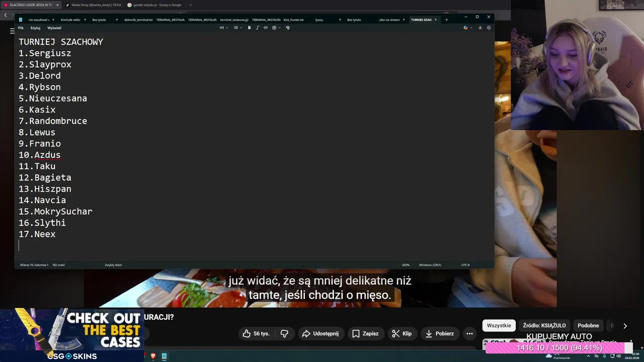Go back using browser back arrow
The height and width of the screenshot is (362, 644).
(x=6, y=15)
